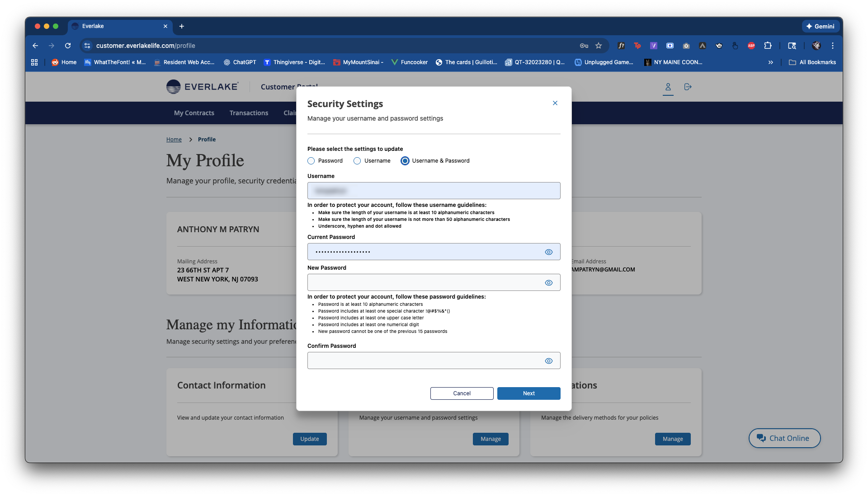Click the profile user icon in header
Image resolution: width=868 pixels, height=496 pixels.
668,87
